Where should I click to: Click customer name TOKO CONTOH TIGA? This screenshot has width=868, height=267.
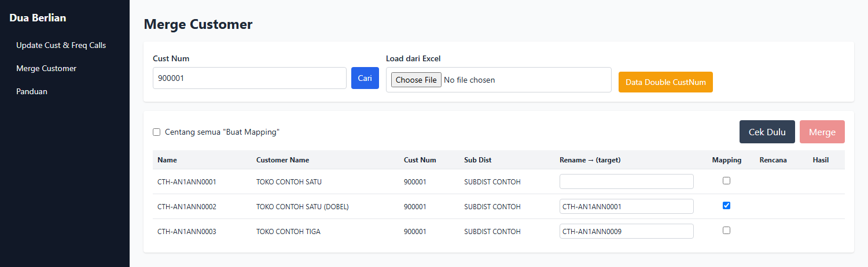(x=288, y=232)
